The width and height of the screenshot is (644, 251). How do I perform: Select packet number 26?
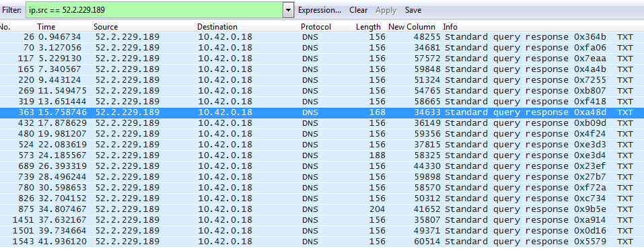[322, 38]
